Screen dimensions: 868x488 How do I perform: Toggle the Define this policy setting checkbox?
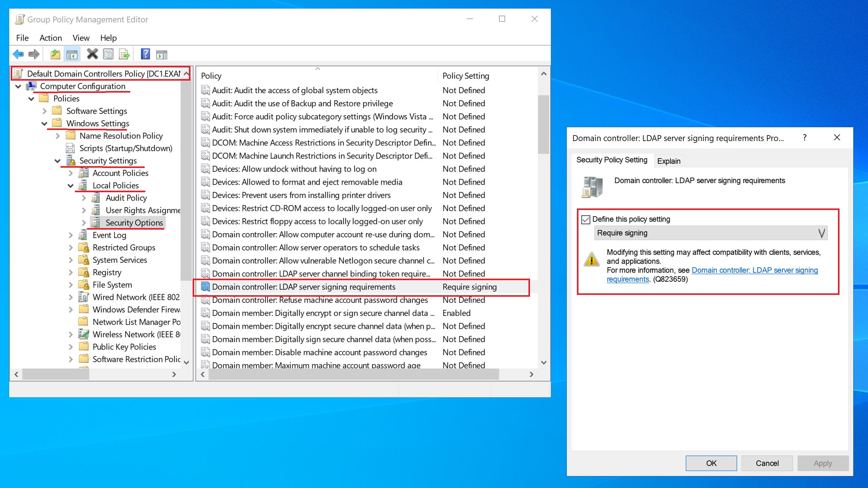coord(586,219)
